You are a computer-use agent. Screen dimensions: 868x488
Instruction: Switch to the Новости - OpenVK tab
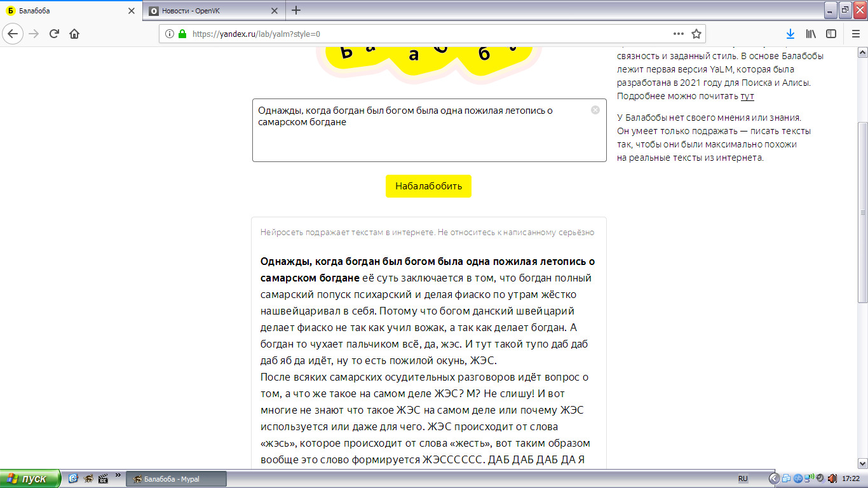pos(214,11)
